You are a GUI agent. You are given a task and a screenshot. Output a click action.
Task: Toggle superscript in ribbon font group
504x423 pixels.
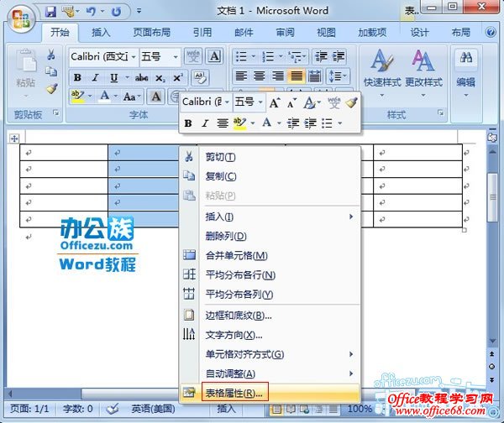pyautogui.click(x=178, y=77)
